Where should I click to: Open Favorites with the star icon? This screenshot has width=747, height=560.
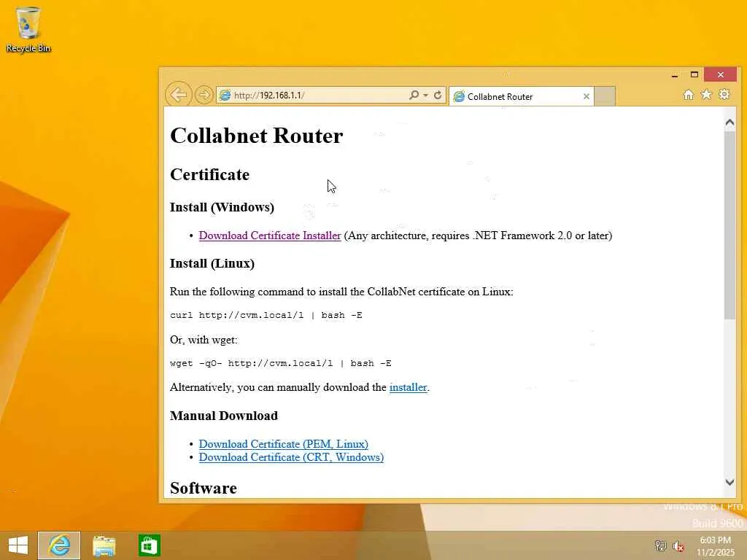(x=706, y=95)
